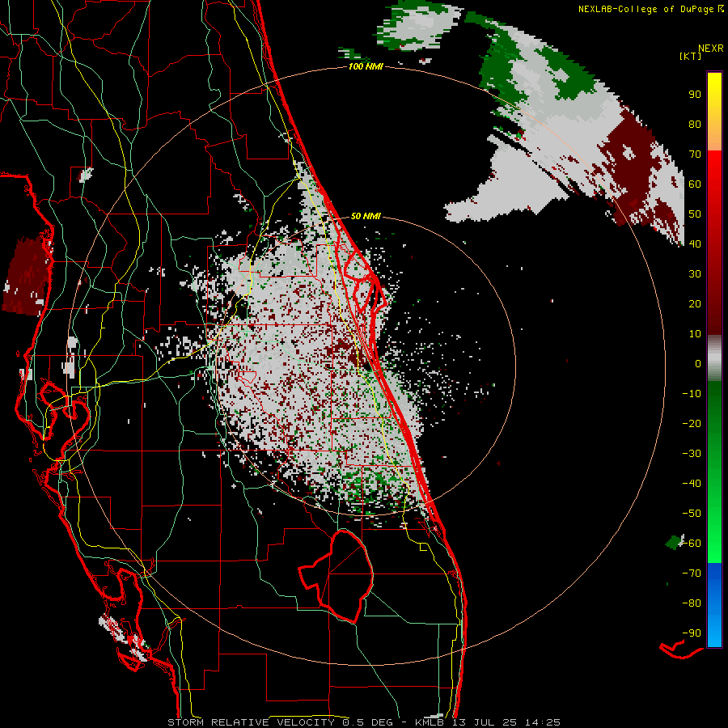Click the 40 value on the velocity scale
Image resolution: width=728 pixels, height=728 pixels.
(695, 244)
